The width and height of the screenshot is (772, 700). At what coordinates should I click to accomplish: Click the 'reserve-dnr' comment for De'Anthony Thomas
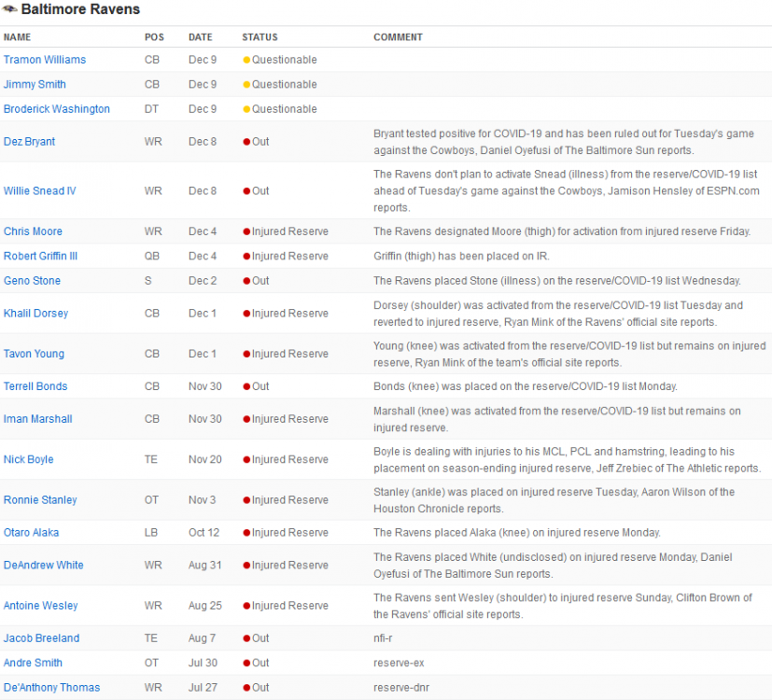click(401, 687)
